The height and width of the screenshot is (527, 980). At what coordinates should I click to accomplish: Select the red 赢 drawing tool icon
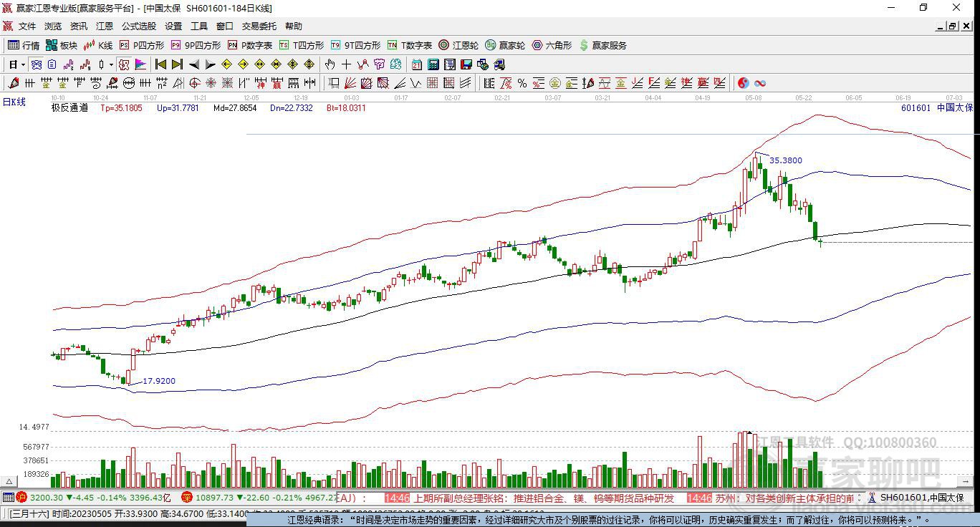(276, 83)
